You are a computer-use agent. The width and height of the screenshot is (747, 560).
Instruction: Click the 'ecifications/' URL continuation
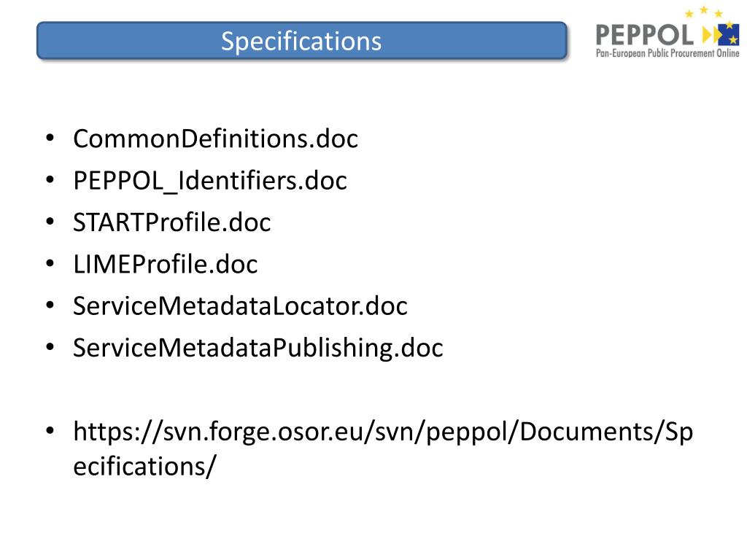(x=144, y=466)
